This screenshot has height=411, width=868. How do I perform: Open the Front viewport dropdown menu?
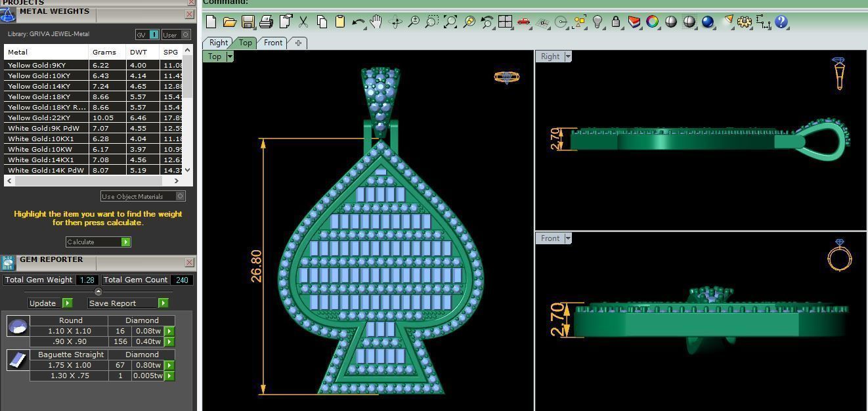(x=568, y=238)
